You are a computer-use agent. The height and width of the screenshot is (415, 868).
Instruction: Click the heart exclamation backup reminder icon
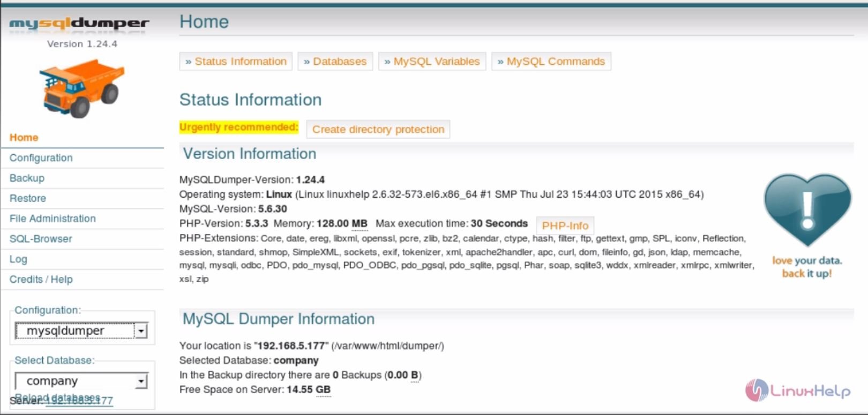click(x=807, y=210)
